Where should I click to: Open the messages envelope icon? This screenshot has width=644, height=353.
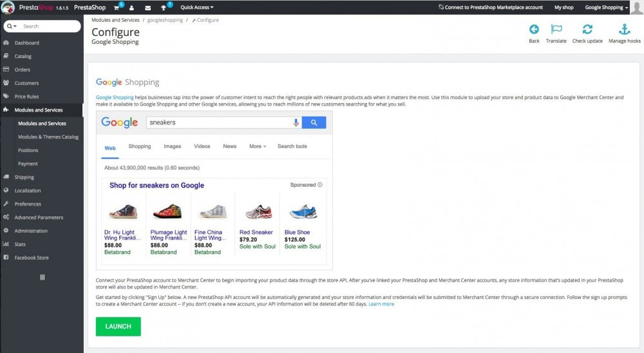pos(148,8)
